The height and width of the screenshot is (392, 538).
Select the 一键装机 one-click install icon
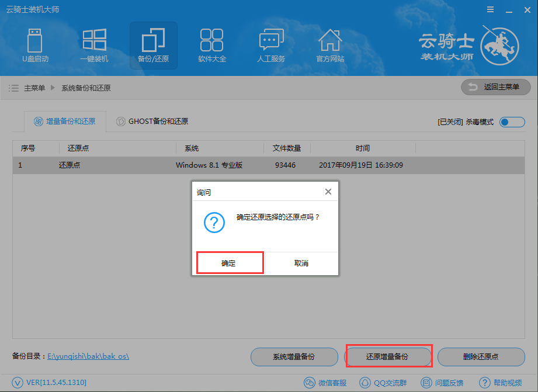click(94, 46)
